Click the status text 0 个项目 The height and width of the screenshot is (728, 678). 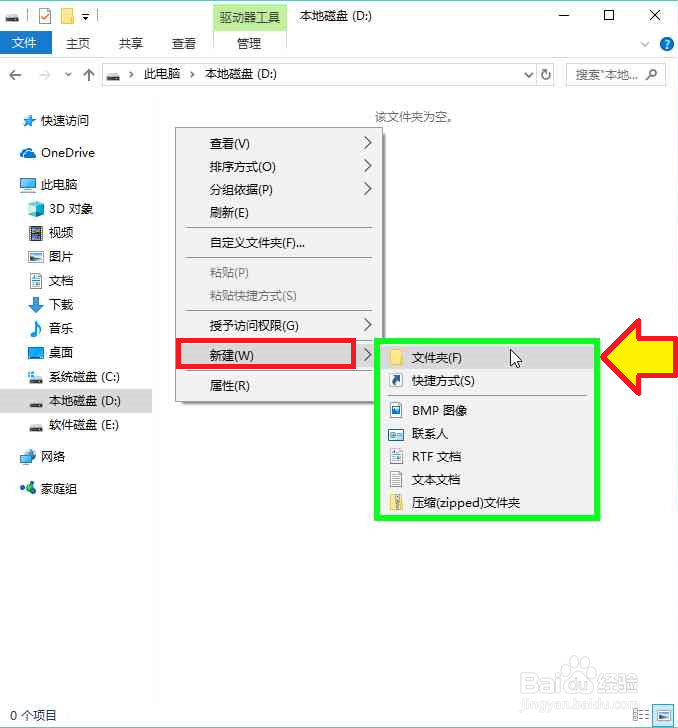(x=33, y=715)
